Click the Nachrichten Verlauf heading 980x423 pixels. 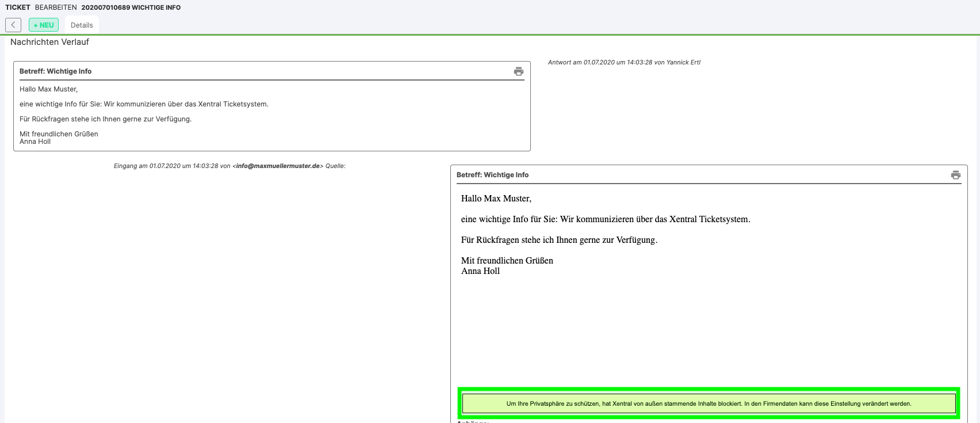click(x=49, y=42)
